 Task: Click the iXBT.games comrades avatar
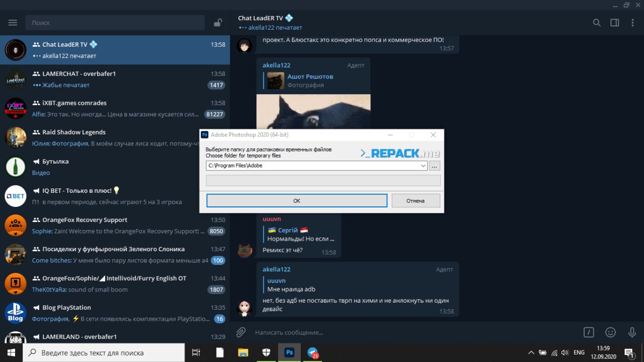[16, 108]
